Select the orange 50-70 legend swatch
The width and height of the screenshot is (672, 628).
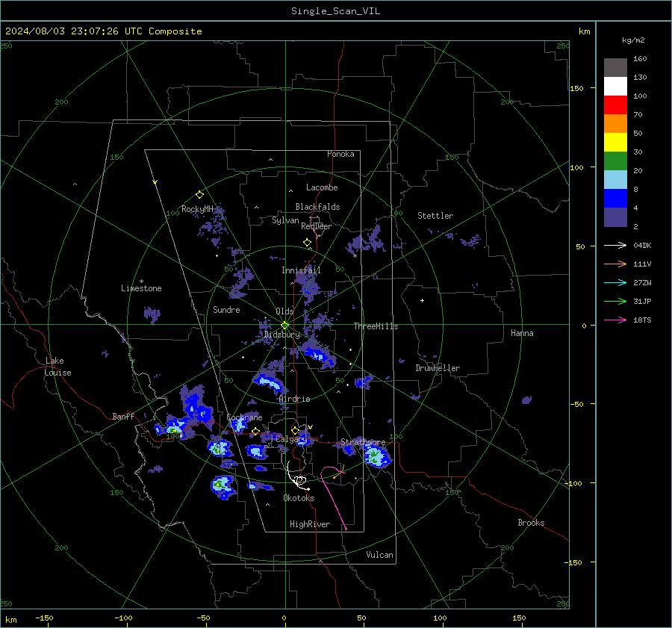[615, 123]
